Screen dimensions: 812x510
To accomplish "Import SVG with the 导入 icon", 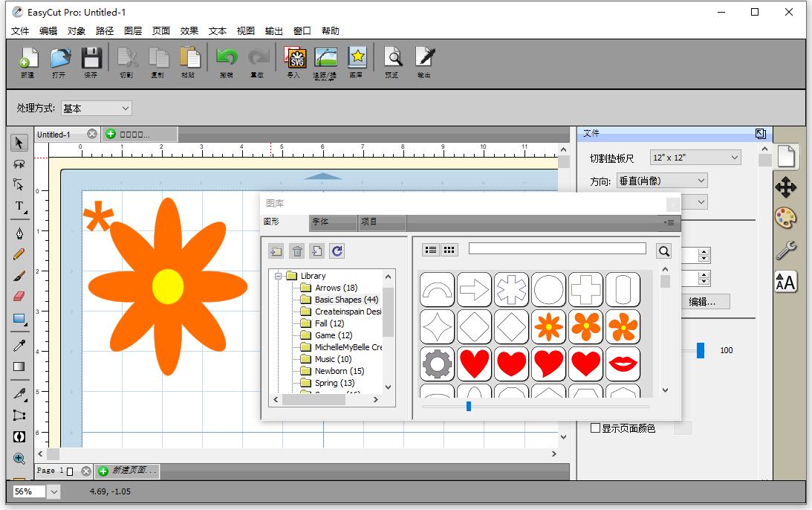I will [x=295, y=62].
